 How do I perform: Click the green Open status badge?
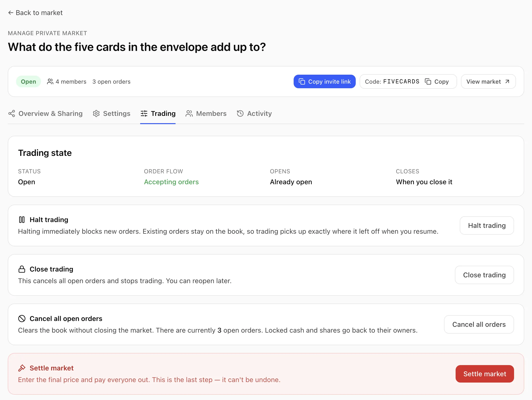click(28, 81)
